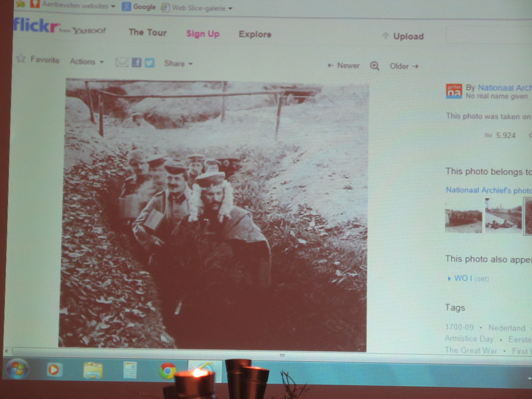532x399 pixels.
Task: Click the Favorite star icon
Action: (x=21, y=59)
